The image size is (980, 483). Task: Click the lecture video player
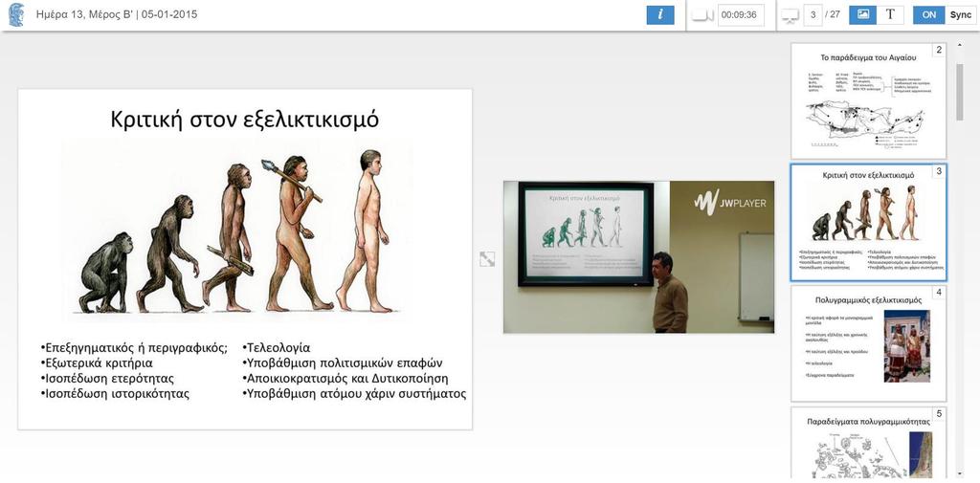click(638, 257)
